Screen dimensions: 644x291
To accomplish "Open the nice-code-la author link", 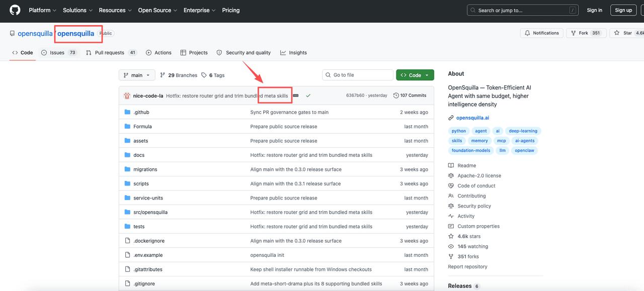I will point(148,95).
